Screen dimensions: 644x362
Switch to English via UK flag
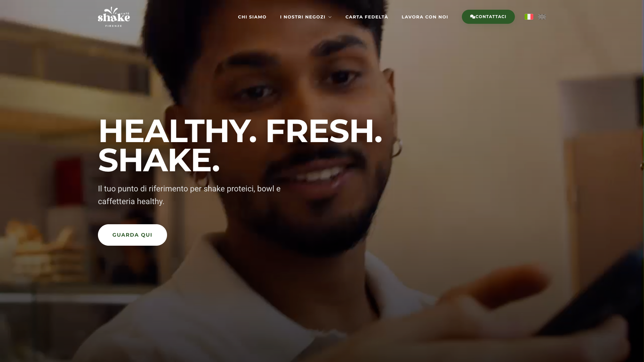pos(542,17)
